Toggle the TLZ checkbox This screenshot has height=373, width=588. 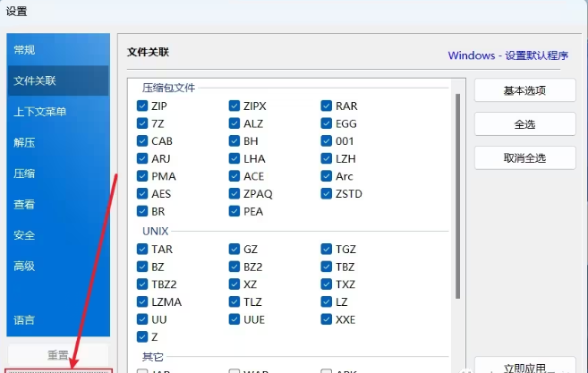coord(234,301)
